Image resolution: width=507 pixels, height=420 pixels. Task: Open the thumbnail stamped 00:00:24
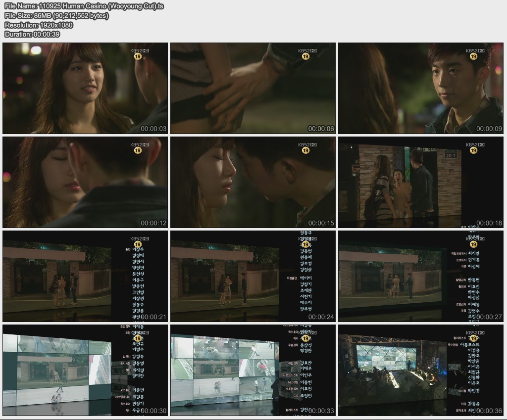[x=253, y=276]
